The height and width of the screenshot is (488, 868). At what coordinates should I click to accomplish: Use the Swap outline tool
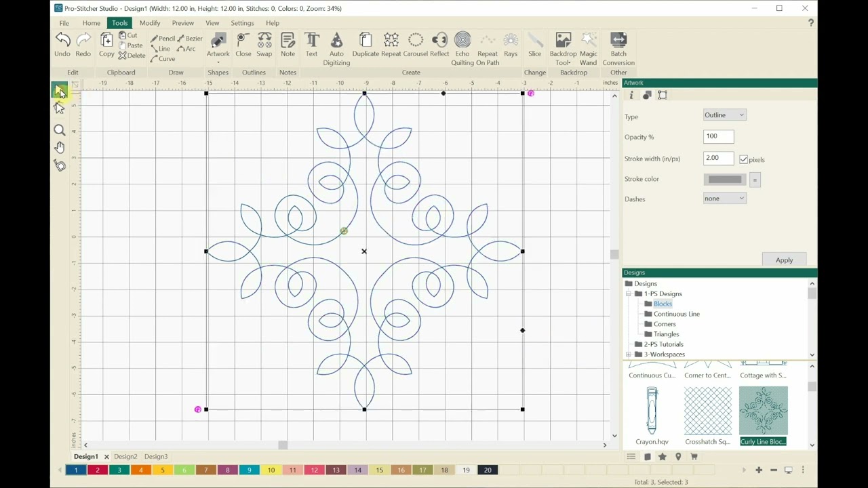tap(264, 45)
